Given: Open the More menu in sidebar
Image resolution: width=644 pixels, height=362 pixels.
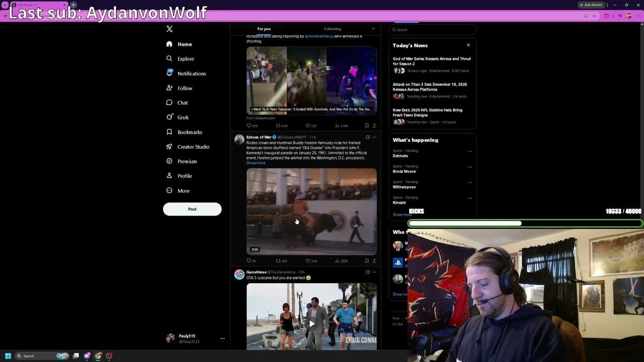Looking at the screenshot, I should [x=178, y=191].
